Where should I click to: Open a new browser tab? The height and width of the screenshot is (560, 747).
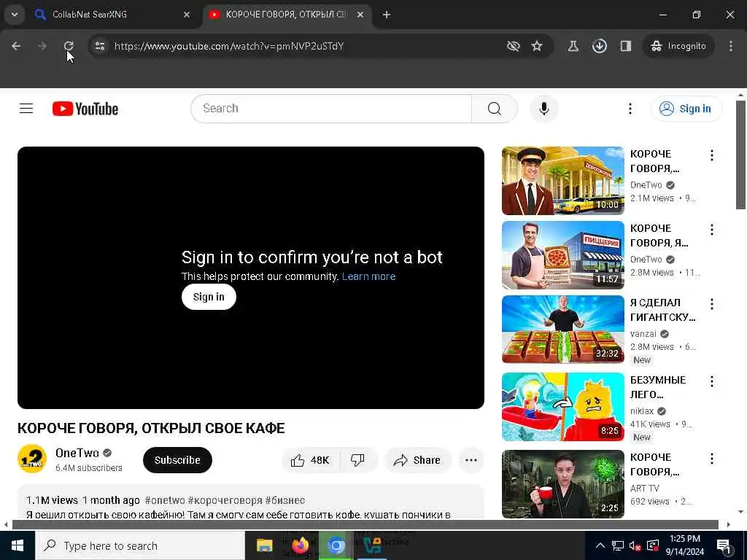click(x=387, y=15)
